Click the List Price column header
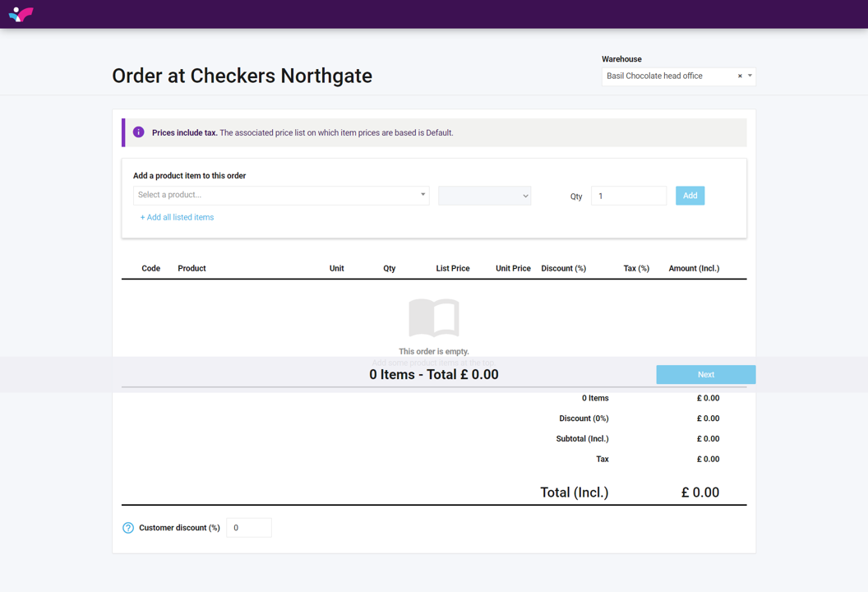This screenshot has height=592, width=868. click(x=453, y=268)
